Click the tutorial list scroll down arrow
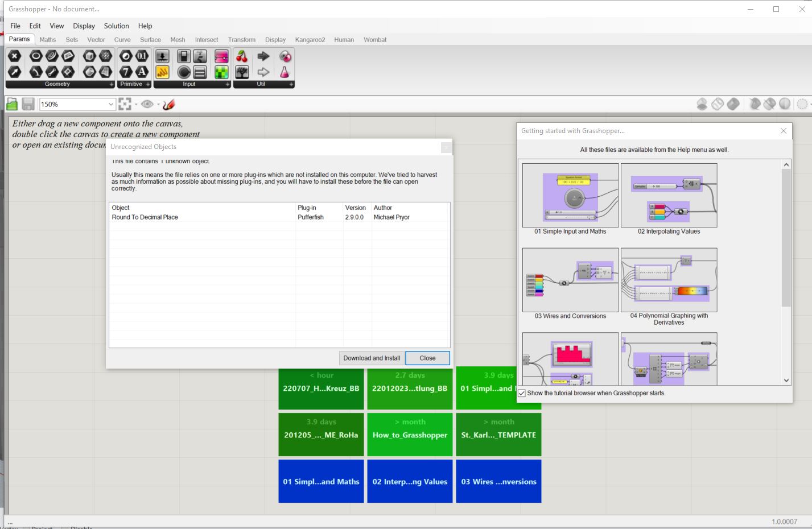 786,380
